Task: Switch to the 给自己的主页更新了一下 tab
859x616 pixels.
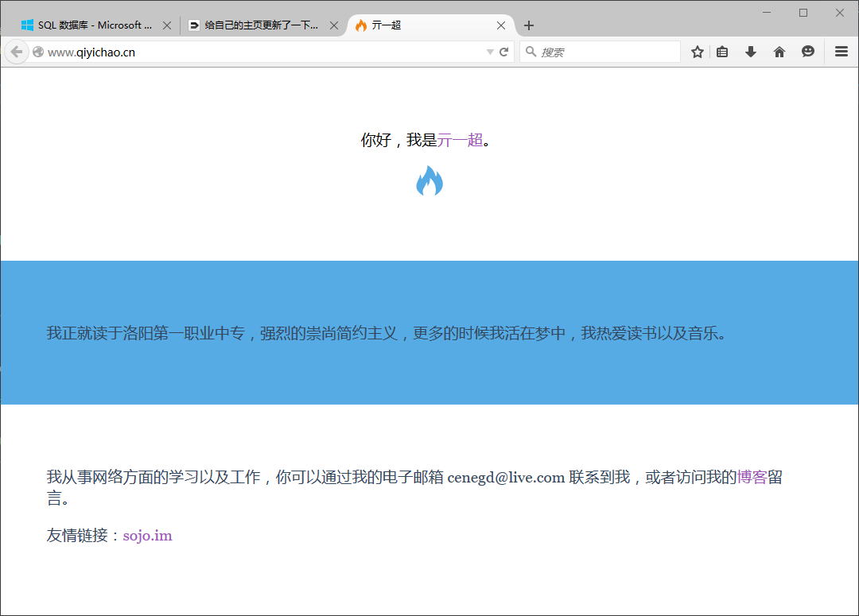Action: point(255,25)
